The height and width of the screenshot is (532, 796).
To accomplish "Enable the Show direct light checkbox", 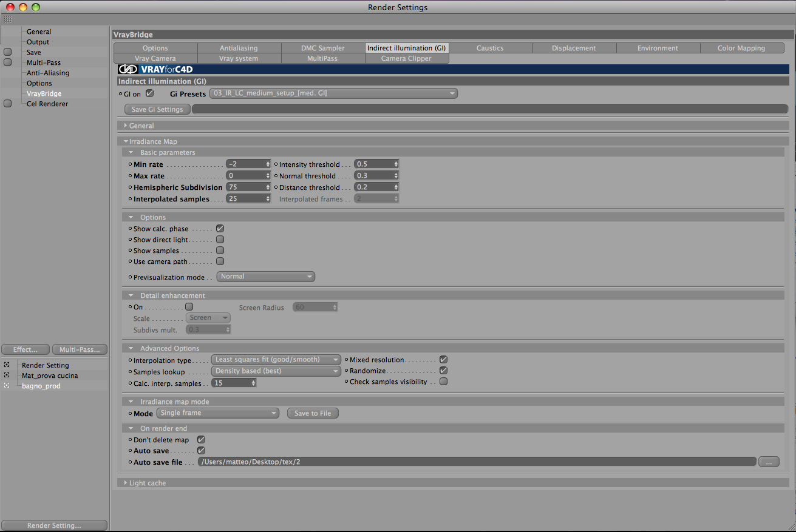I will coord(220,240).
